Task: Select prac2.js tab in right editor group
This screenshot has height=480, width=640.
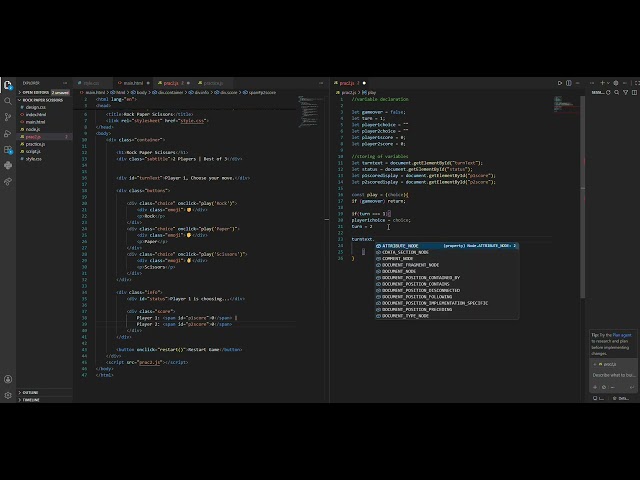Action: tap(351, 83)
